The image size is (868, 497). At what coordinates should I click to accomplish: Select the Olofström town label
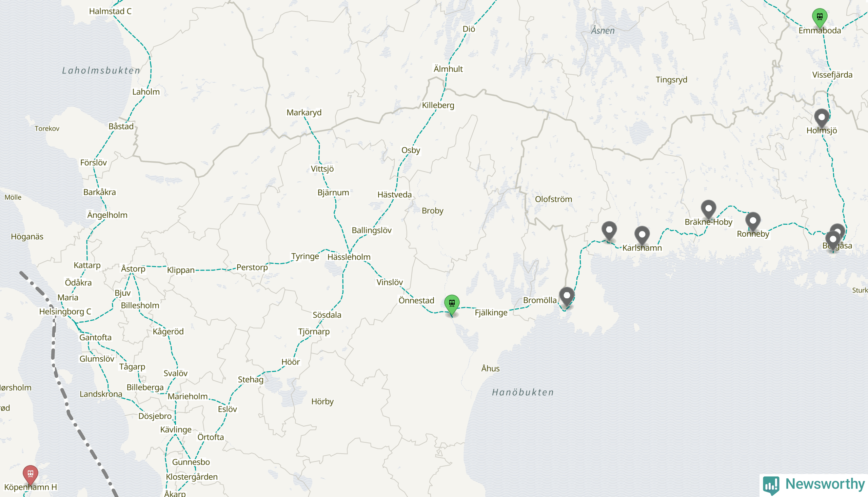pyautogui.click(x=553, y=199)
